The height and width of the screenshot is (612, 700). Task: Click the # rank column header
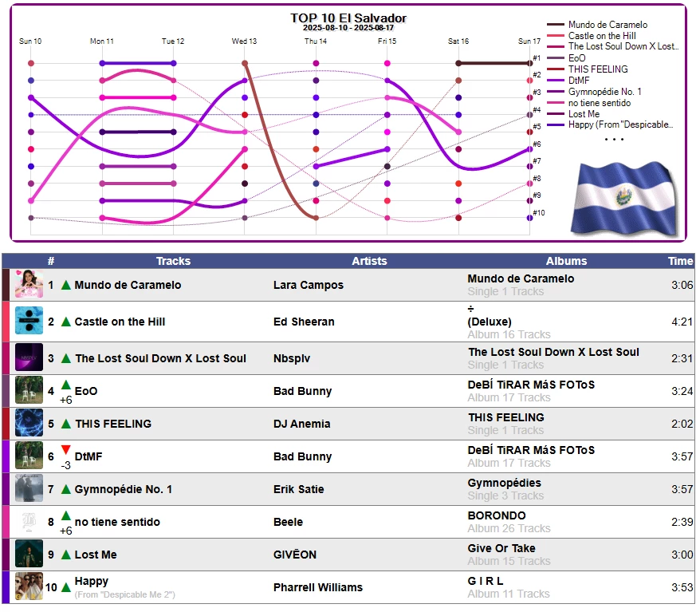(x=51, y=261)
